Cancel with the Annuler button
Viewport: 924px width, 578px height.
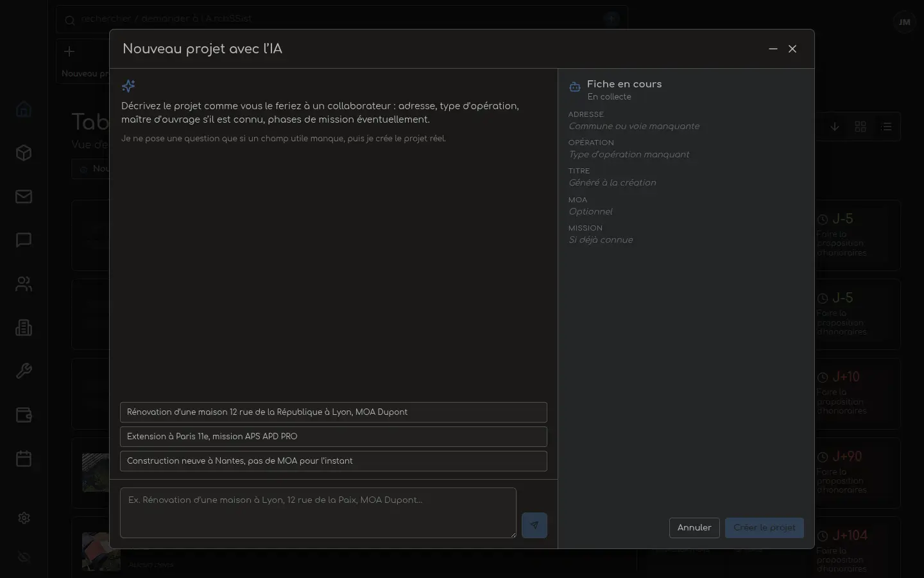[694, 528]
